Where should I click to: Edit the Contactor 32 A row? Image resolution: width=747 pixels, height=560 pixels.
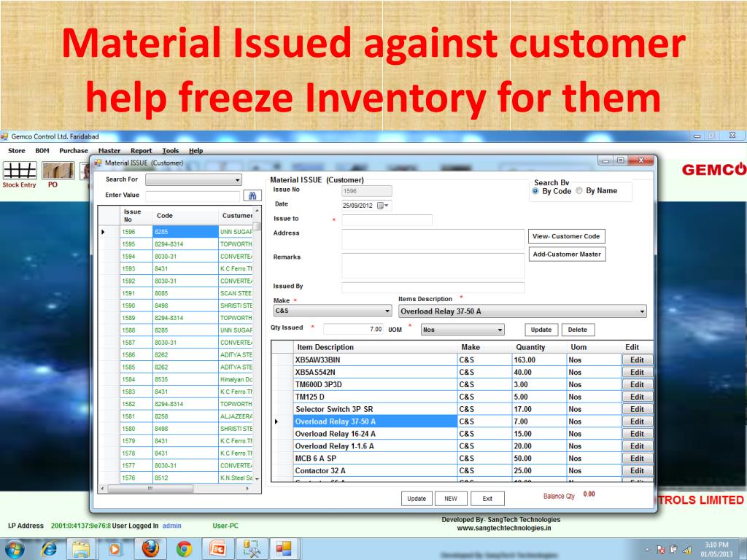[x=637, y=471]
